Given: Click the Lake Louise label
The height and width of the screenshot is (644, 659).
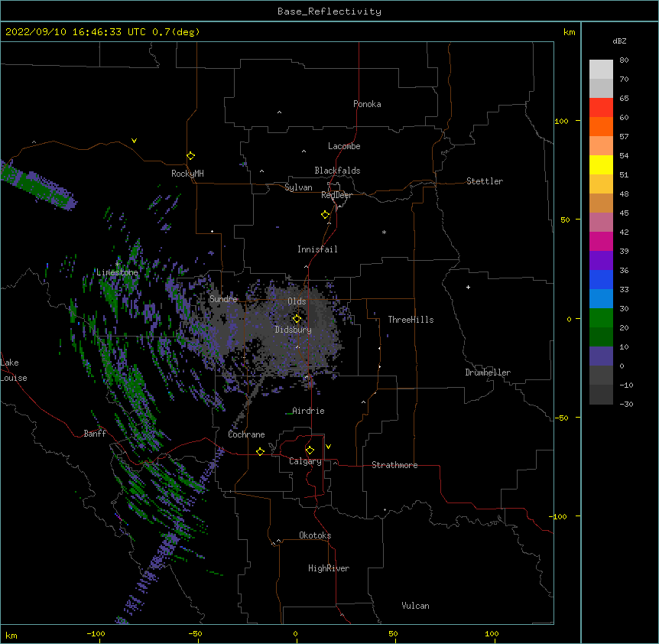Looking at the screenshot, I should pos(14,370).
